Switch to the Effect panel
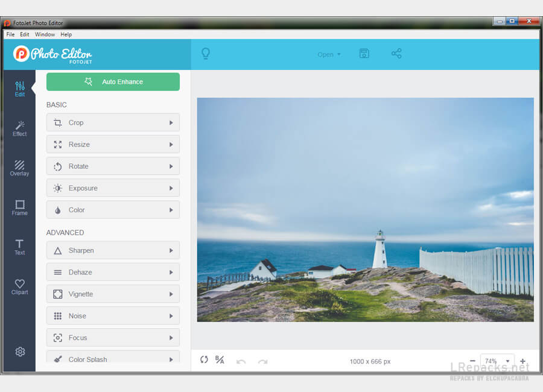543x392 pixels. 19,127
